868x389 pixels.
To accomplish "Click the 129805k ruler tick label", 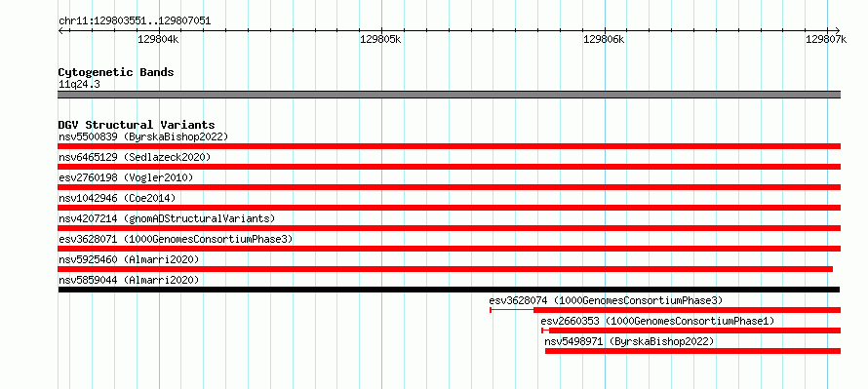I will pos(380,39).
